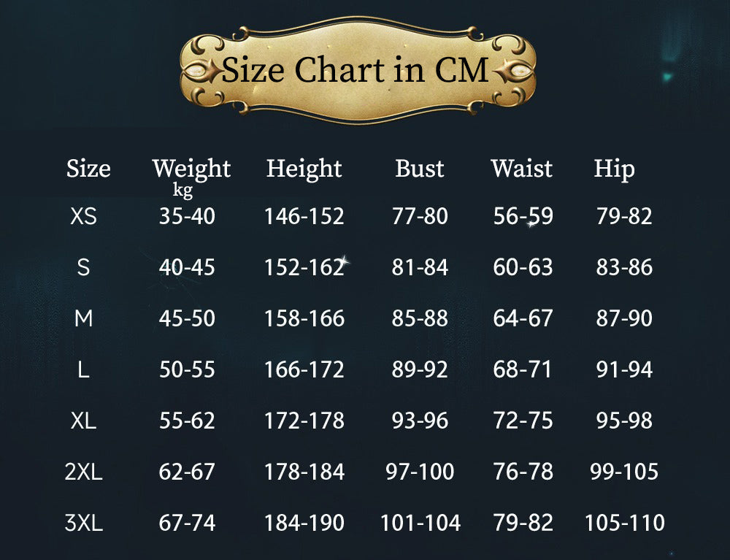The image size is (730, 560).
Task: Click the 105-110 hip value
Action: coord(624,523)
